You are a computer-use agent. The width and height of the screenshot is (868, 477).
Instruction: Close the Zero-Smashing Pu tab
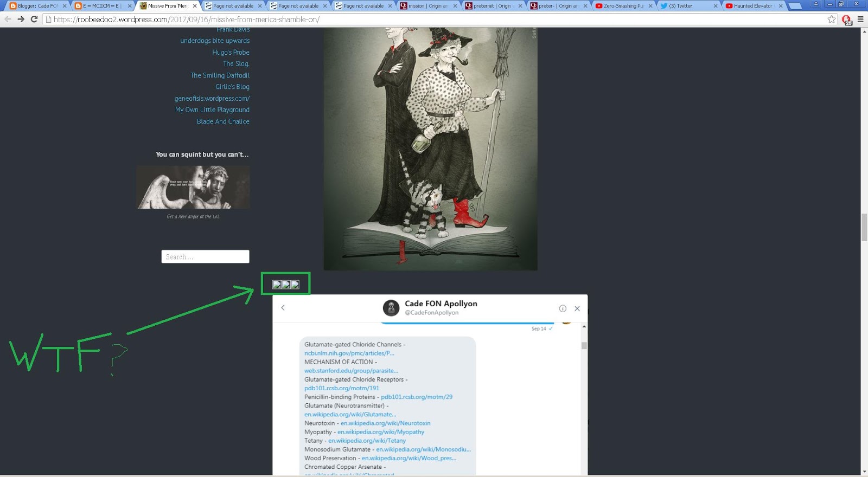pos(650,6)
